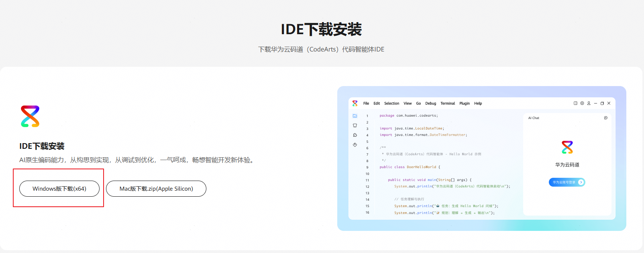Open the Selection menu in the IDE preview
Screen dimensions: 644x253
[391, 103]
